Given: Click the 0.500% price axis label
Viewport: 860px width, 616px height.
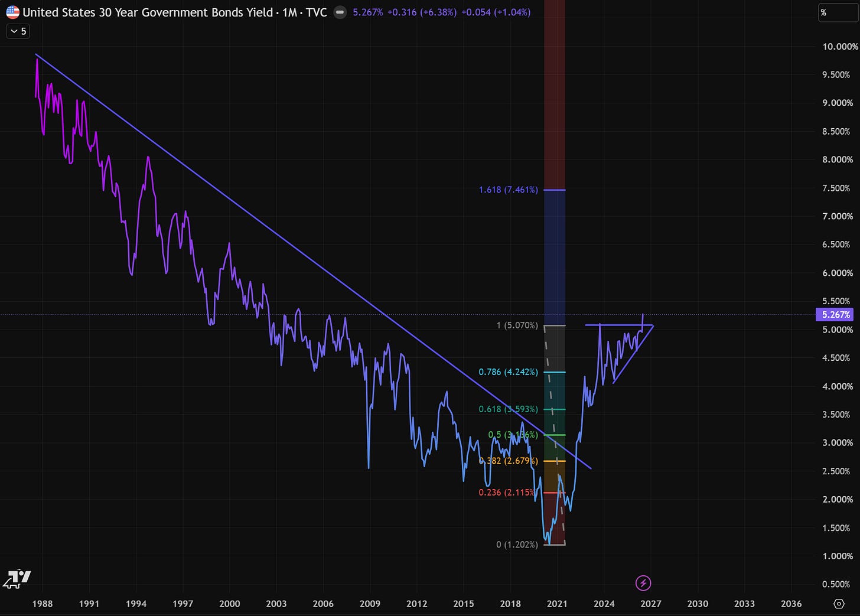Looking at the screenshot, I should 838,585.
